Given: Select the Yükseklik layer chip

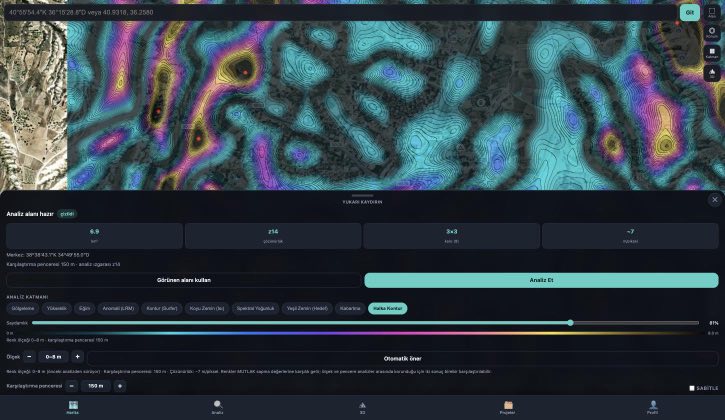Looking at the screenshot, I should [x=56, y=309].
